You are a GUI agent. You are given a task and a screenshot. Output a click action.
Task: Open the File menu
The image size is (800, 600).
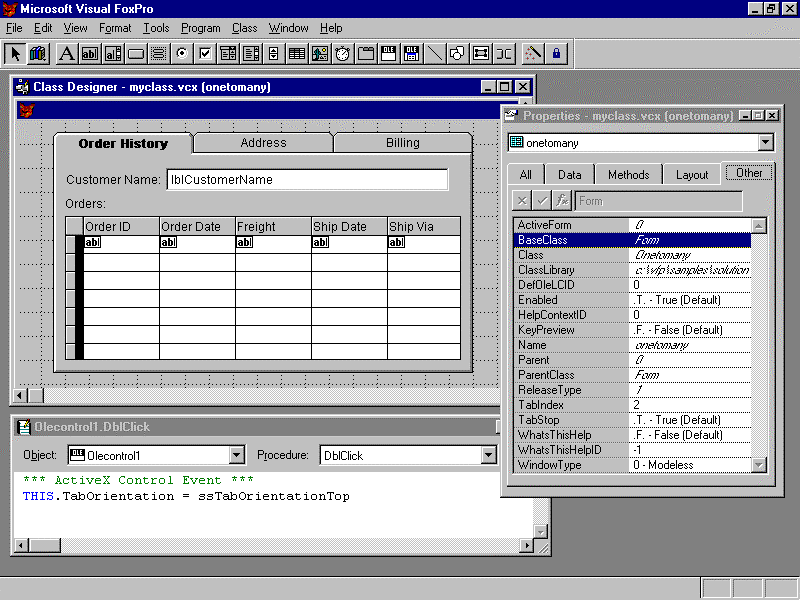tap(14, 28)
